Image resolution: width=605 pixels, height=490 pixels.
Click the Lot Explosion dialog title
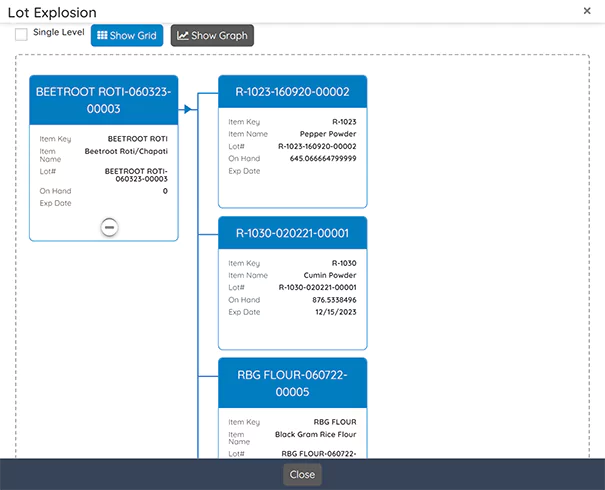pos(52,13)
